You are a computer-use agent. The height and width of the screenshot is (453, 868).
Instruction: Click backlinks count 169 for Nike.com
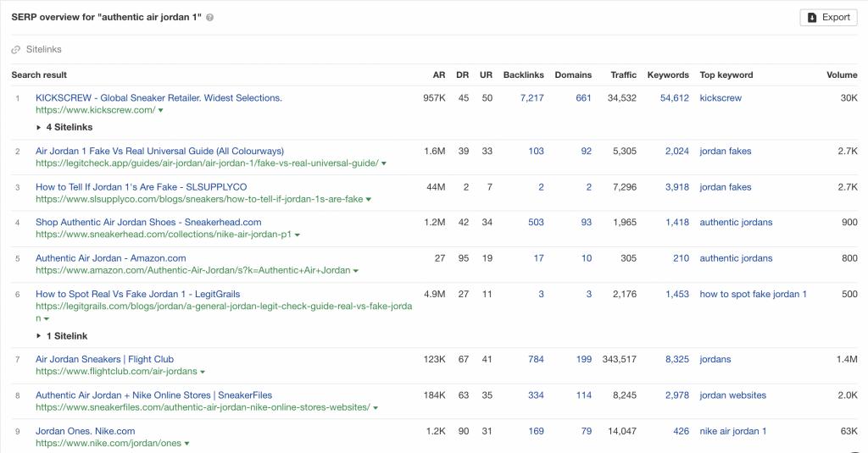coord(536,432)
